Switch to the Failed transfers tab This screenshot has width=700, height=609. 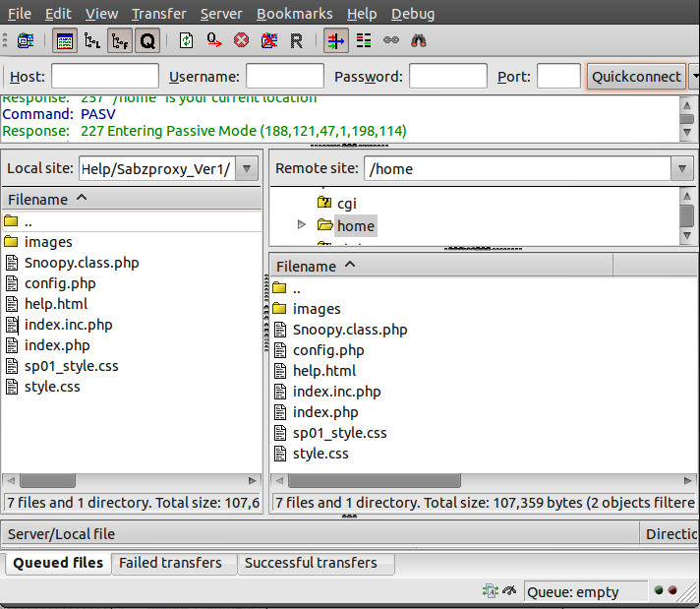point(172,563)
